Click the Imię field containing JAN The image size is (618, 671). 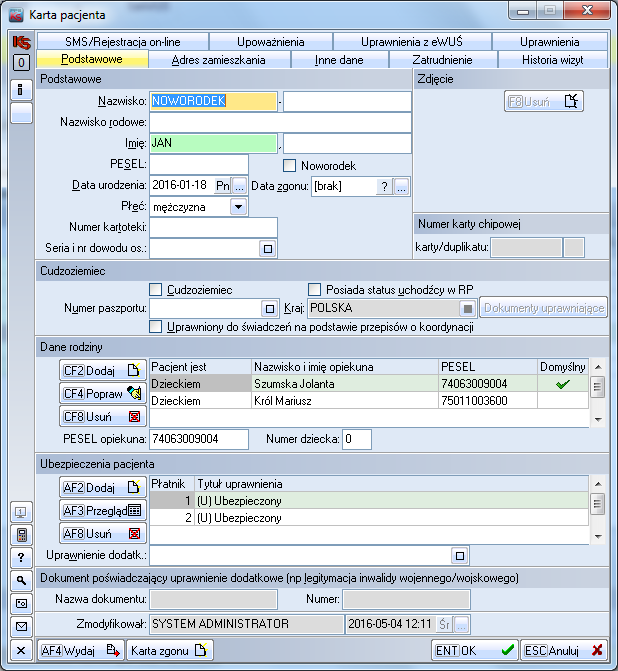[x=214, y=143]
